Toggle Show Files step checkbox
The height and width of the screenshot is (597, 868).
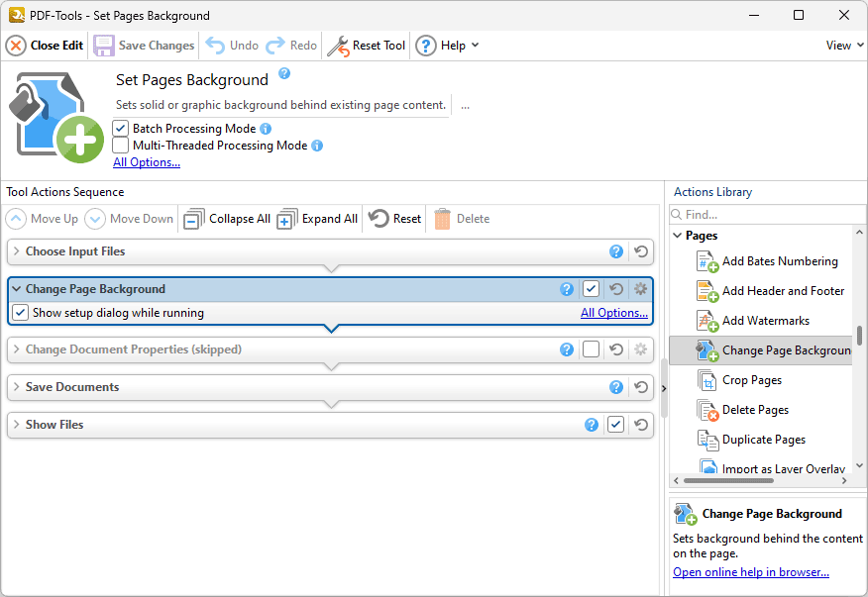[616, 425]
